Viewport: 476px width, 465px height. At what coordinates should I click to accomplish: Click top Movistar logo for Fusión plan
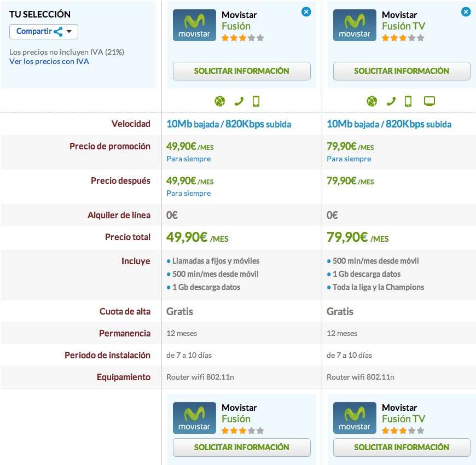(x=194, y=25)
